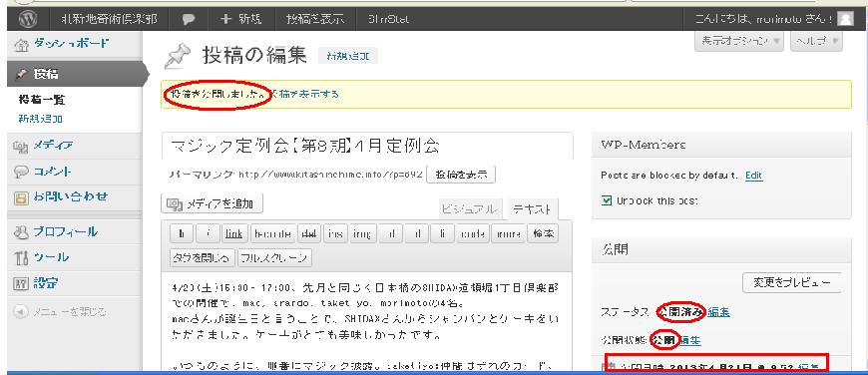
Task: Enter フルスクリーン editing mode
Action: (x=274, y=257)
